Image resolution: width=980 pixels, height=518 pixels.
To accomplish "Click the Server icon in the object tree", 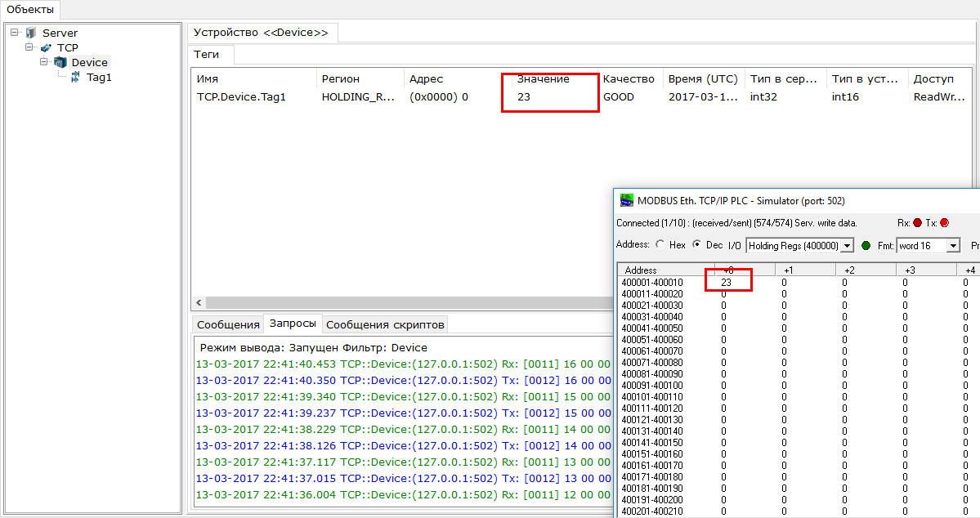I will coord(30,33).
